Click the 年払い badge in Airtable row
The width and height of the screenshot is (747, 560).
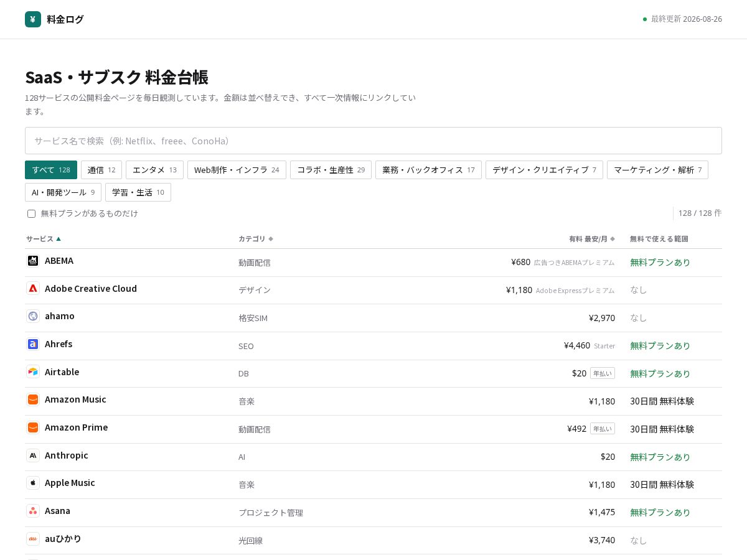click(603, 373)
